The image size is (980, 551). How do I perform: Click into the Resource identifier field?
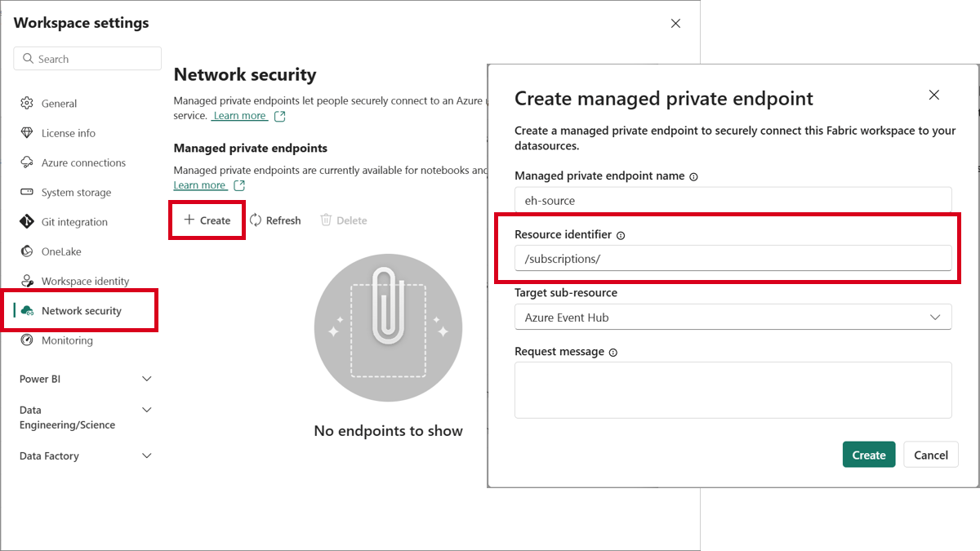click(733, 258)
